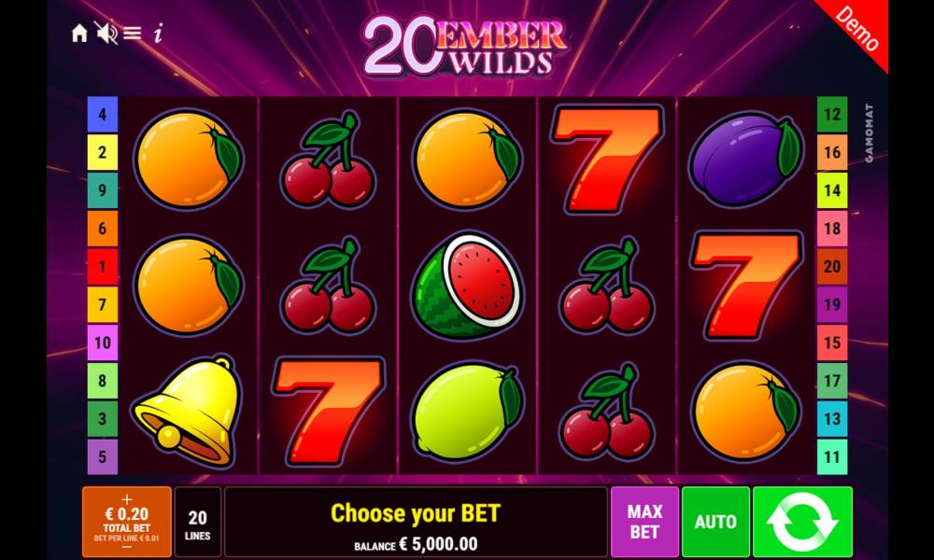Select payline 4 blue marker
This screenshot has width=934, height=560.
pos(103,114)
